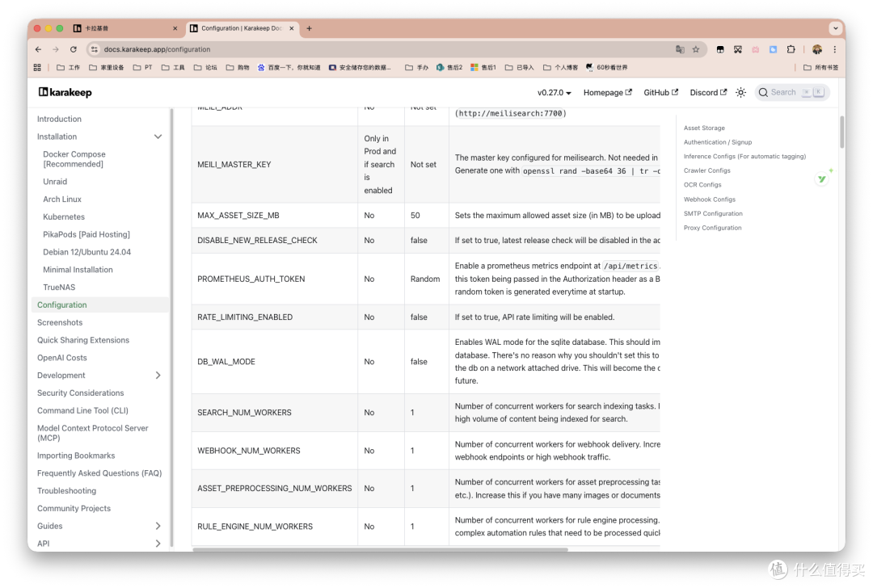Screen dimensions: 873x588
Task: Open the Kubernetes installation page
Action: (x=64, y=217)
